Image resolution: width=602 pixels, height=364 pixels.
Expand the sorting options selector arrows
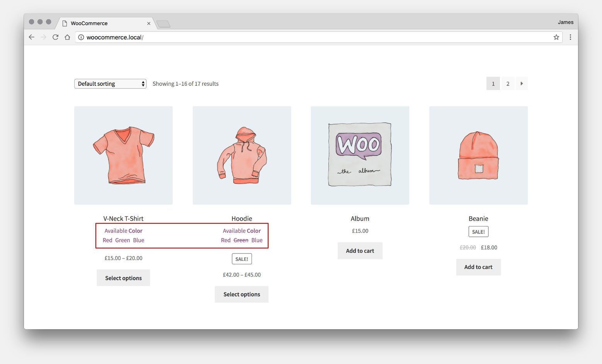[143, 83]
